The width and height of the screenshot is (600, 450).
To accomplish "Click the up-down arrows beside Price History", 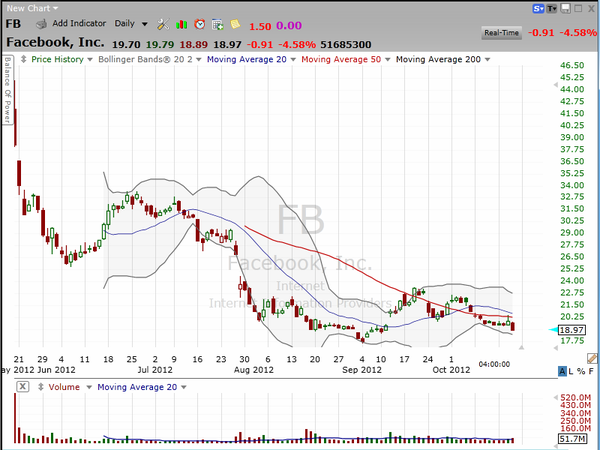I will click(24, 59).
